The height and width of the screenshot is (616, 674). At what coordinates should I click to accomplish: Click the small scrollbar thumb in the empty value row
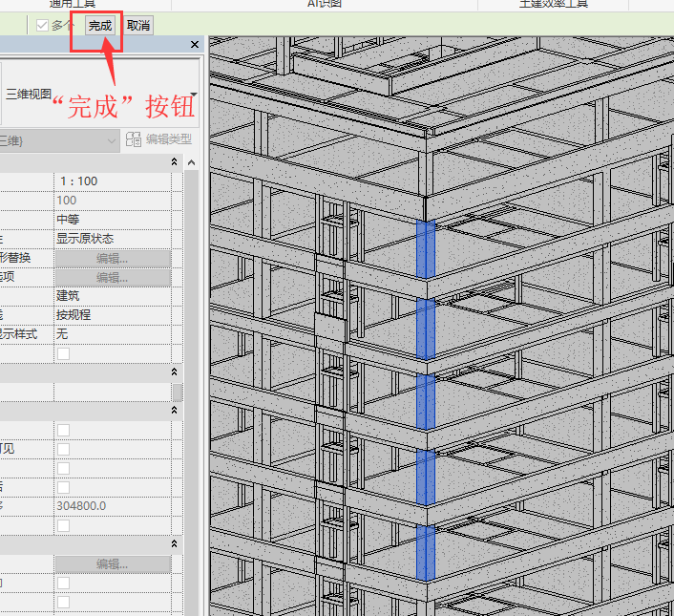coord(178,392)
